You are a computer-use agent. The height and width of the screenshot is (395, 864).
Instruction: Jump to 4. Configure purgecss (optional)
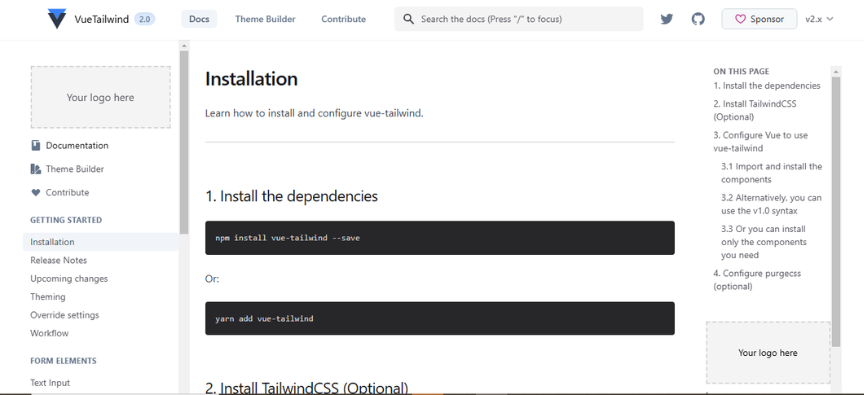click(757, 280)
